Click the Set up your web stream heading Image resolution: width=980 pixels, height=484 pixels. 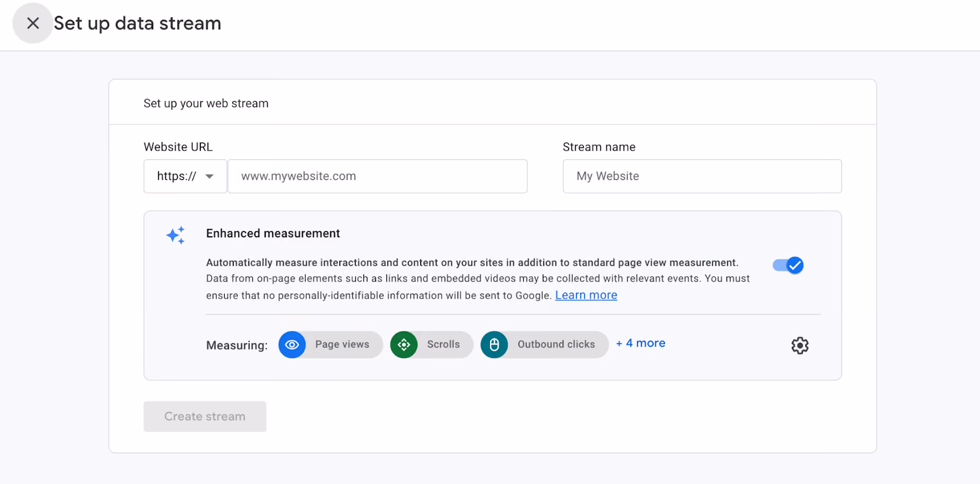206,103
